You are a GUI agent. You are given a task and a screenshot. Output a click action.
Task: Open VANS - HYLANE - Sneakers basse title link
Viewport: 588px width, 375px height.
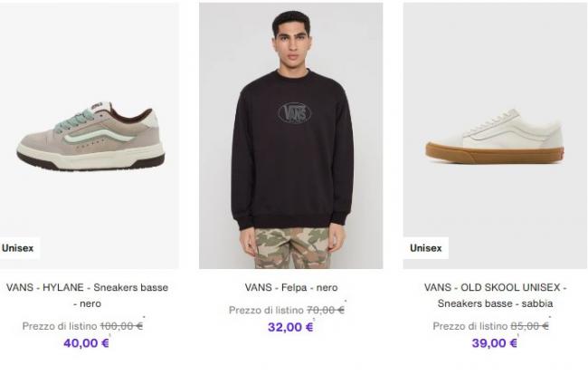(x=87, y=295)
